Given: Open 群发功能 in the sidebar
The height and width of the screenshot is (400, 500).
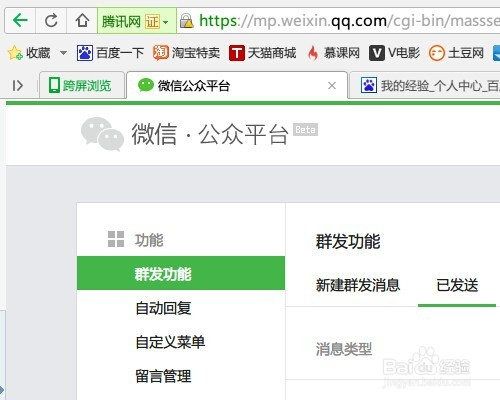Looking at the screenshot, I should [181, 273].
